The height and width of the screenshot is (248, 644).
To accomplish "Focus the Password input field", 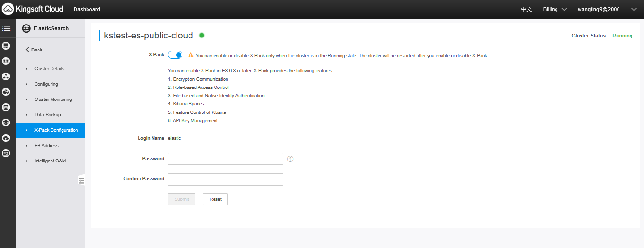I will (226, 159).
